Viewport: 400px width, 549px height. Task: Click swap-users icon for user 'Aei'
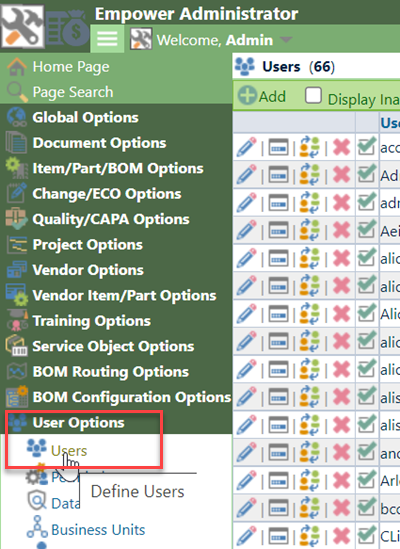pos(310,230)
